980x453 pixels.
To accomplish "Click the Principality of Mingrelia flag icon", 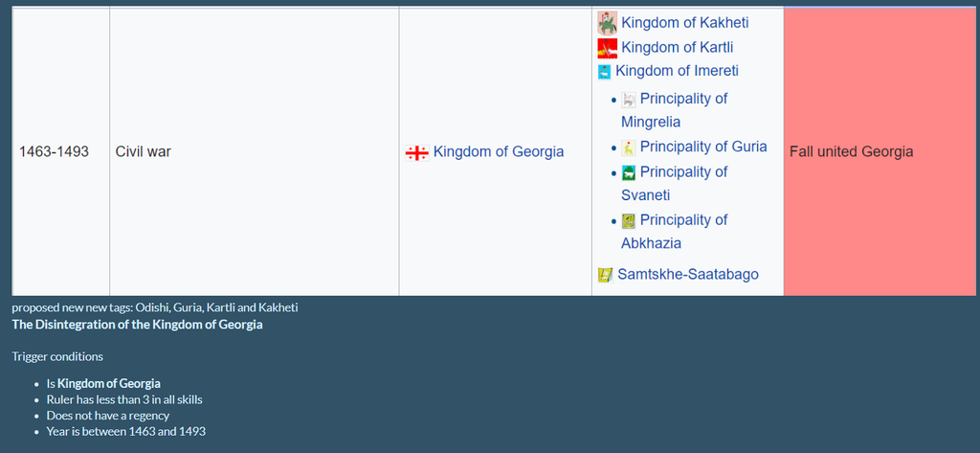I will 628,100.
